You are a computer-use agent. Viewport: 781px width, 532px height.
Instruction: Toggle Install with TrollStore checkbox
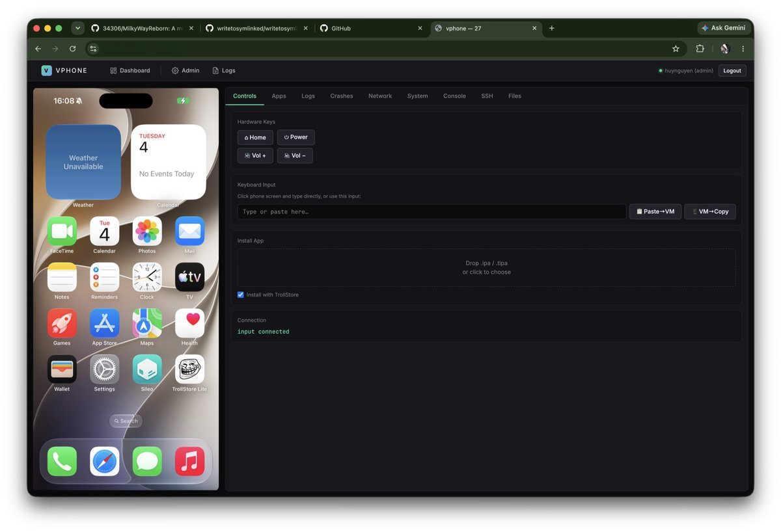241,295
